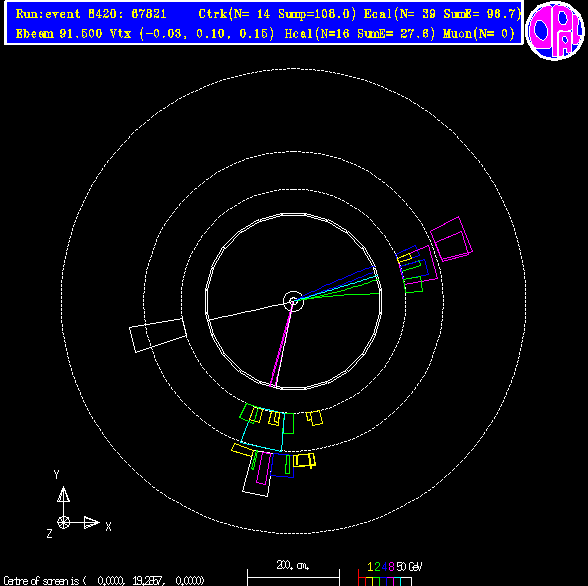This screenshot has width=588, height=586.
Task: Click the Hcal N=16 summary text
Action: (x=360, y=34)
